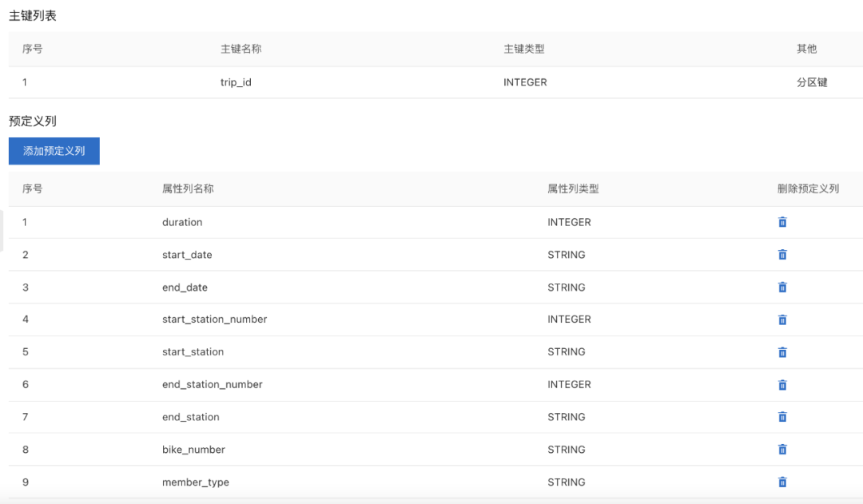Remove the start_station column via trash icon

click(x=782, y=352)
